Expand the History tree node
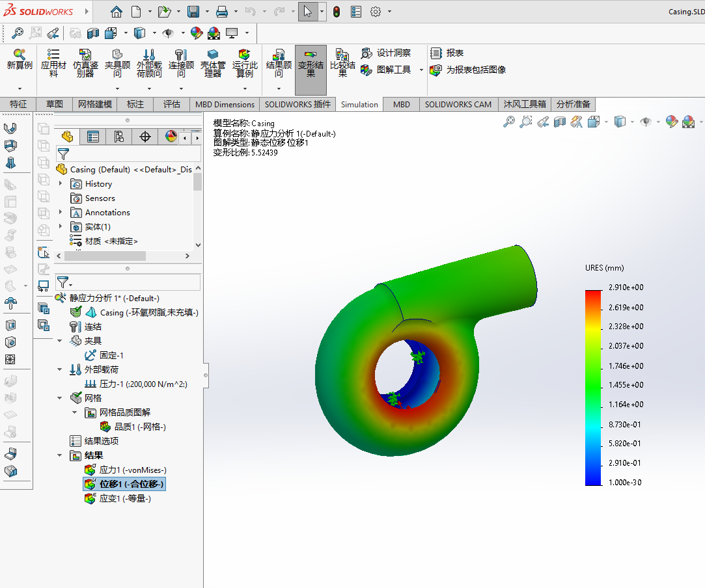Screen dimensions: 705x588 coord(61,183)
